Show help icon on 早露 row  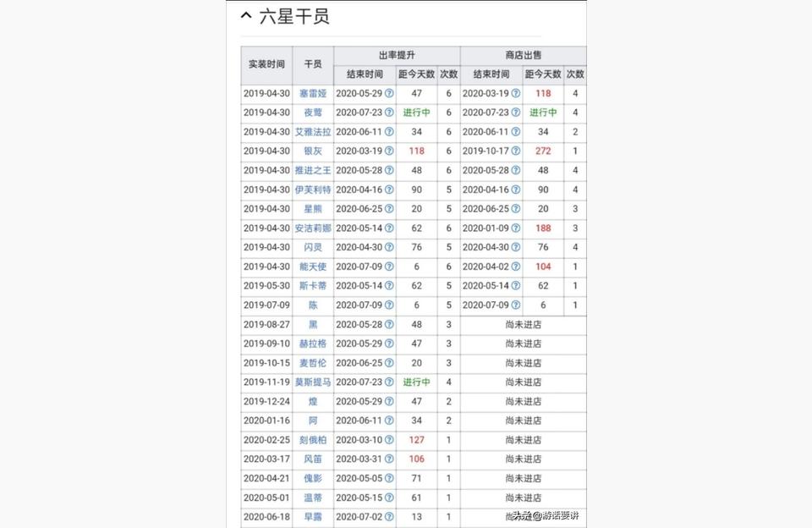coord(389,517)
